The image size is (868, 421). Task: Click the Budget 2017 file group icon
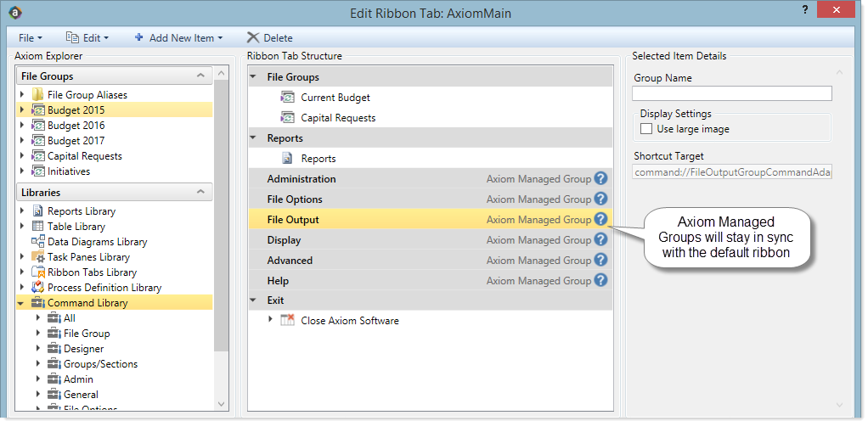(x=38, y=141)
